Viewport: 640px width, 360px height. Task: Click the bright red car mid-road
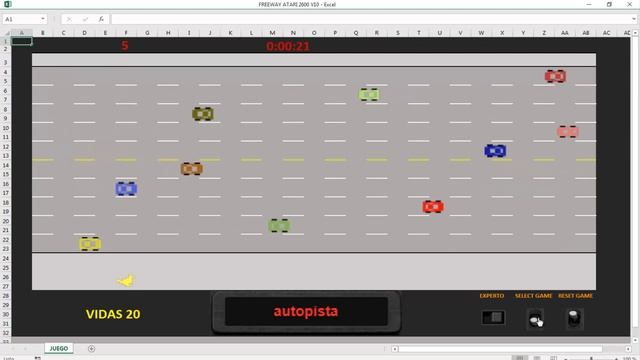(433, 207)
